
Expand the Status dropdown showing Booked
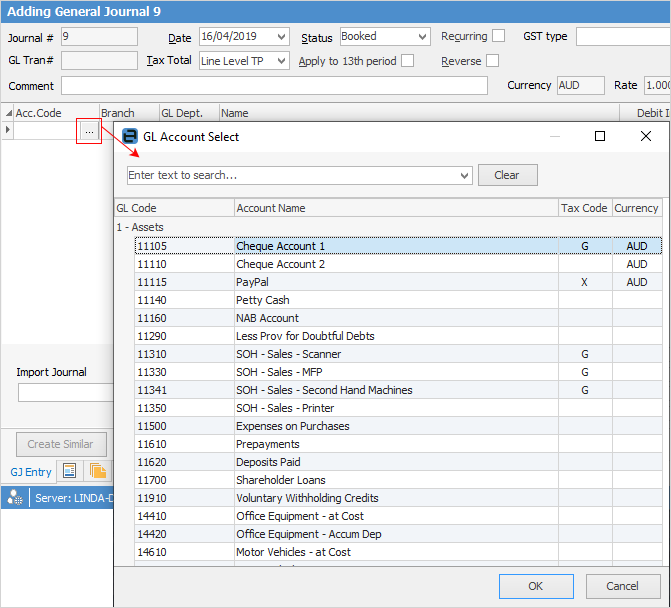point(422,37)
